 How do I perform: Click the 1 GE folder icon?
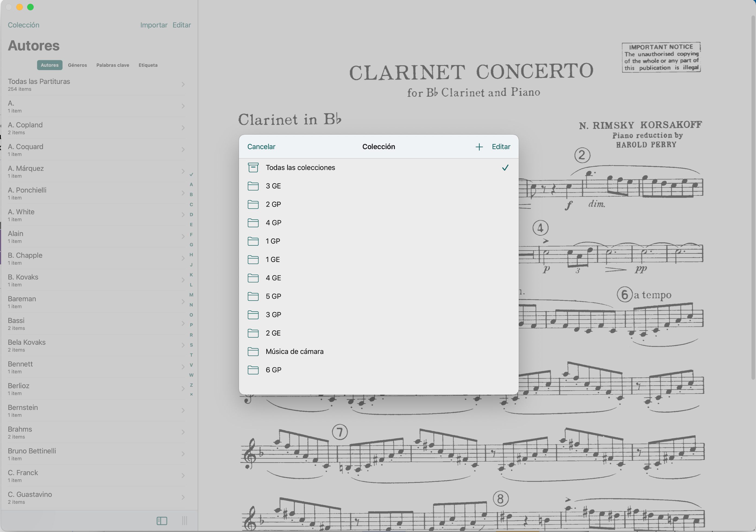click(x=253, y=260)
